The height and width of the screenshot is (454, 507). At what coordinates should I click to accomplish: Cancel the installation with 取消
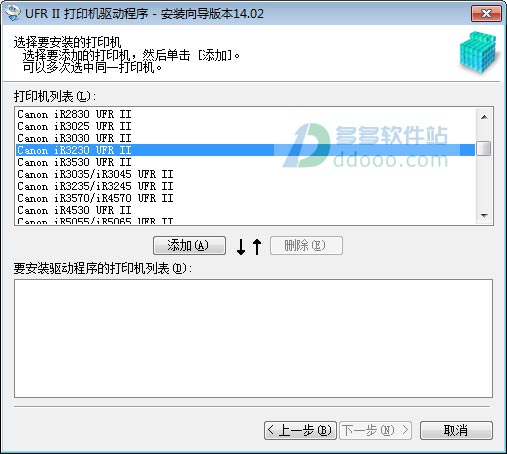(456, 430)
